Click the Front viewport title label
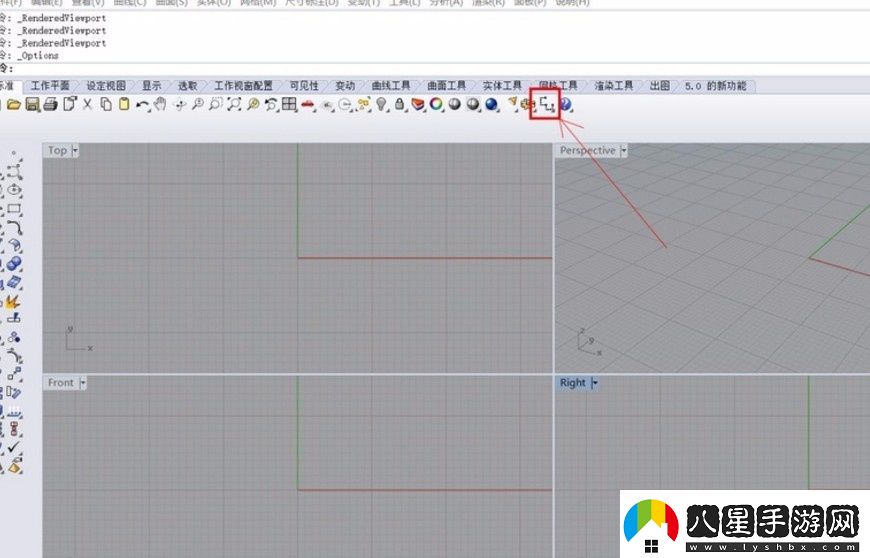870x558 pixels. (61, 383)
